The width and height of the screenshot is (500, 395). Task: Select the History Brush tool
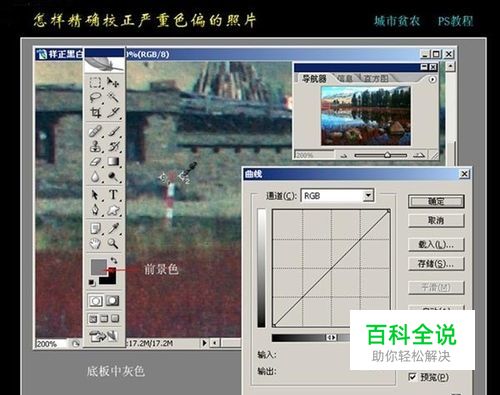pos(113,146)
